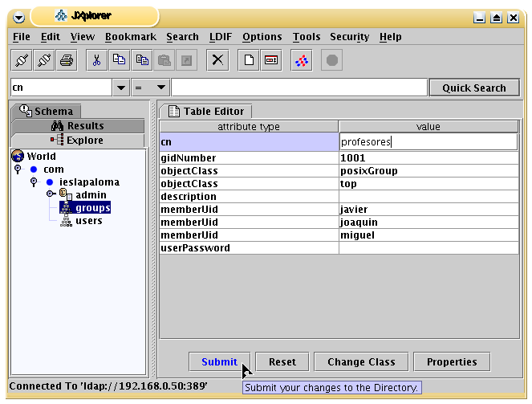Viewport: 532px width, 404px height.
Task: Open the LDIF menu
Action: coord(220,37)
